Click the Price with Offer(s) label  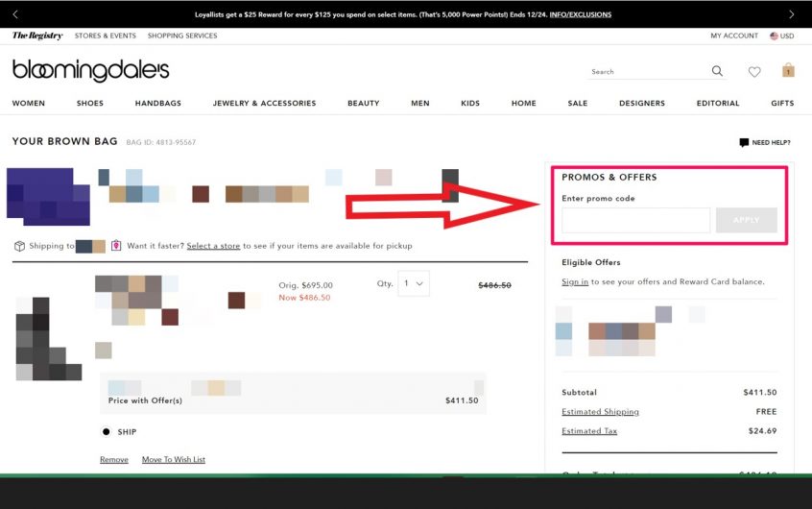click(145, 400)
